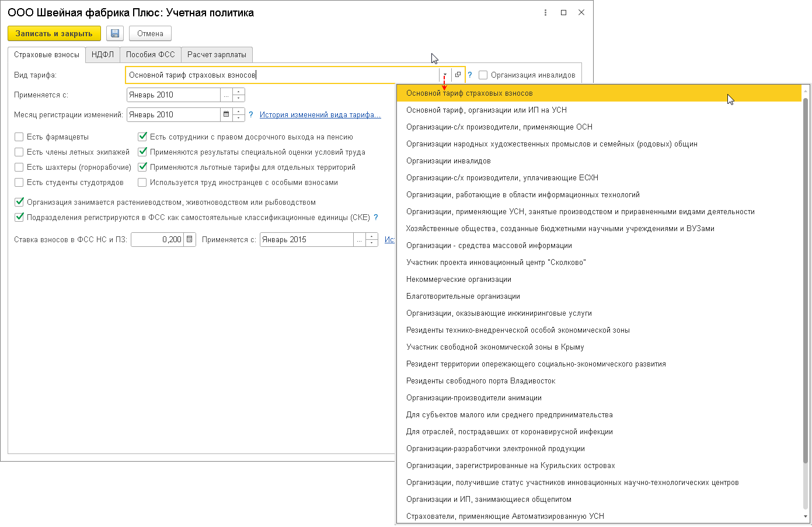Image resolution: width=812 pixels, height=527 pixels.
Task: Open help for change registration month
Action: pos(251,114)
